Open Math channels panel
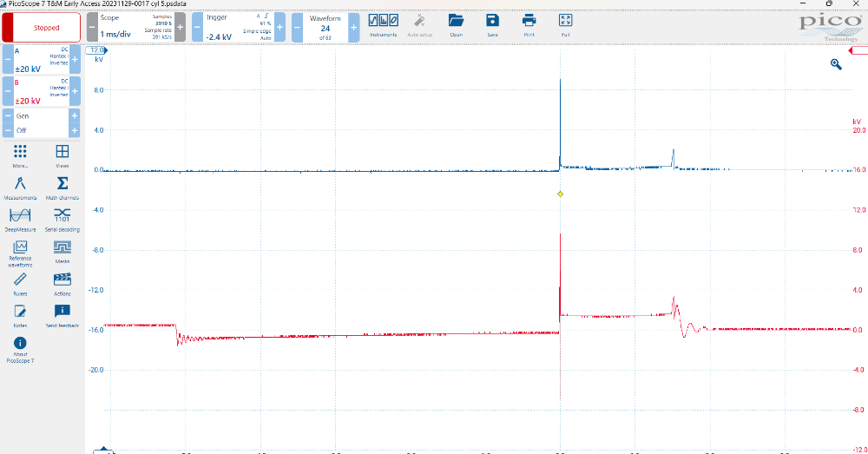 62,188
